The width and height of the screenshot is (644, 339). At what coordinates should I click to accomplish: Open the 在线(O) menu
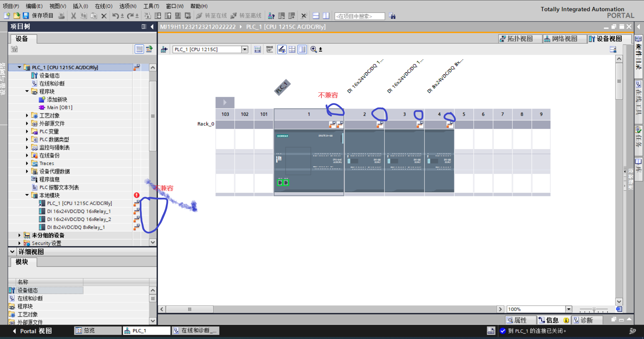tap(103, 6)
